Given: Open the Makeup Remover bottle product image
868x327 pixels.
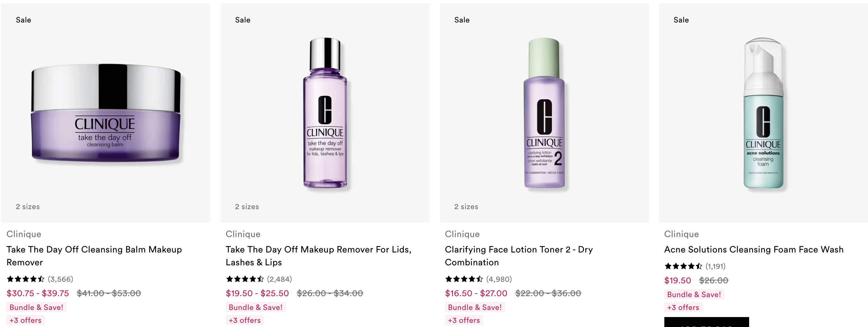Looking at the screenshot, I should click(325, 113).
